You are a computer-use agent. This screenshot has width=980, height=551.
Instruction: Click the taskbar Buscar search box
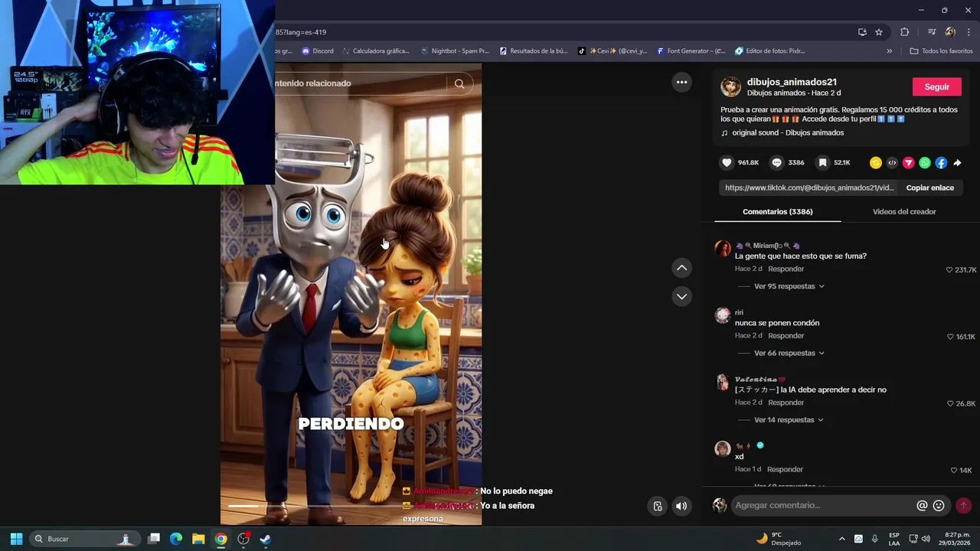click(x=84, y=539)
